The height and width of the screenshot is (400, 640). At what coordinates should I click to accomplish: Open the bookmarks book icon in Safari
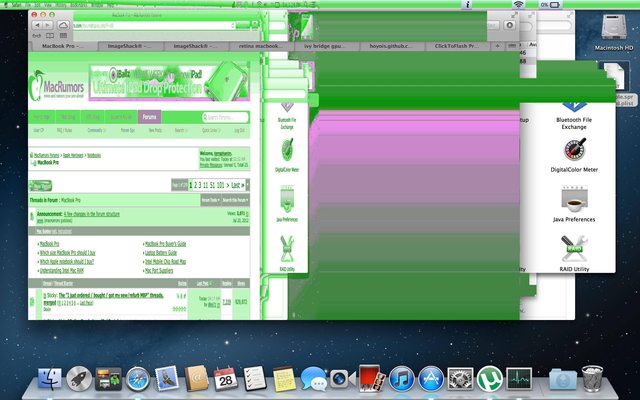pyautogui.click(x=50, y=36)
